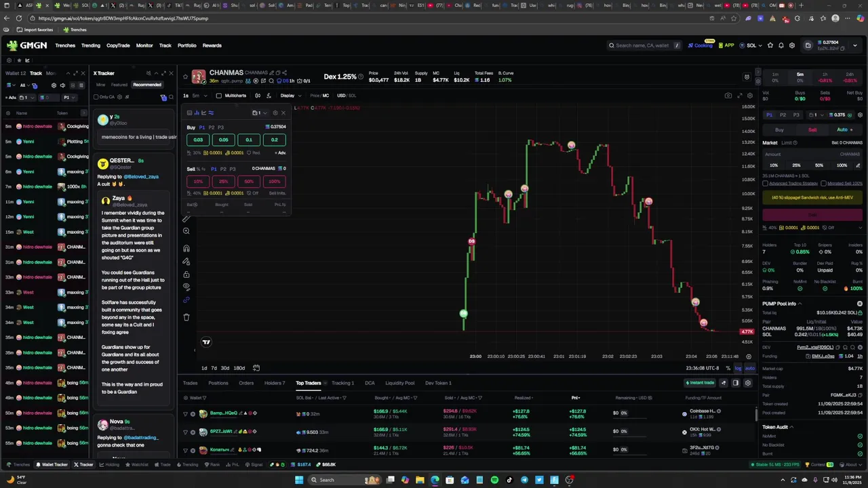
Task: Edit percentage presets with pencil icon
Action: (858, 165)
